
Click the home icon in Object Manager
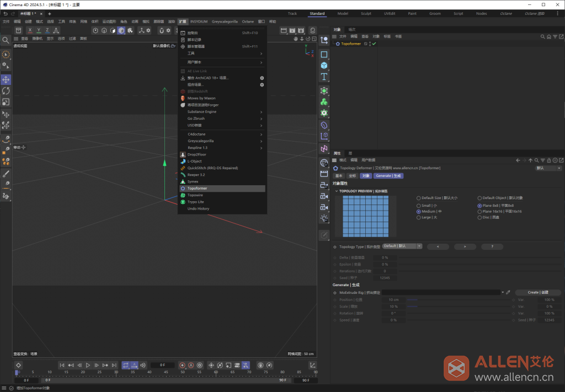(549, 37)
